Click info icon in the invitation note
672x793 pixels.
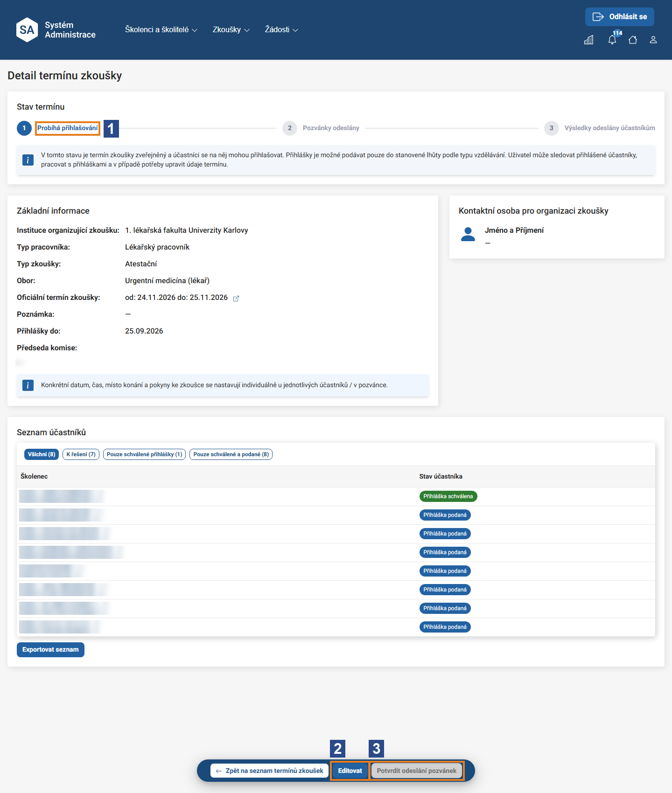[28, 385]
